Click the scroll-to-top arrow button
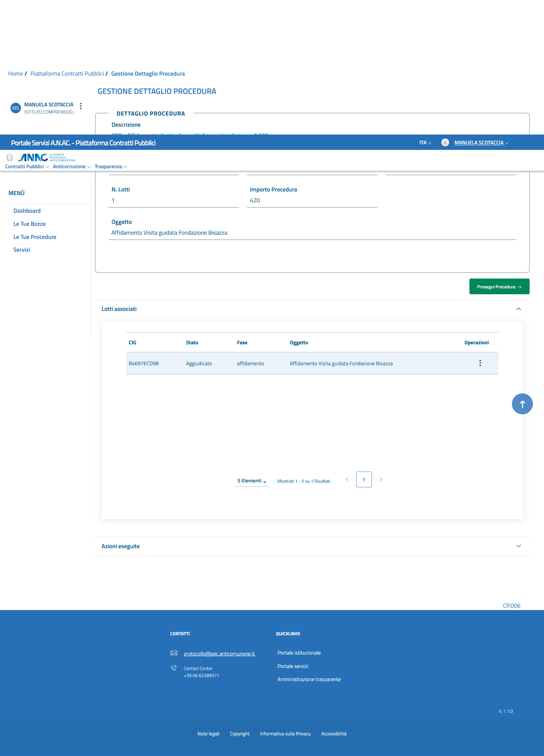 [522, 404]
